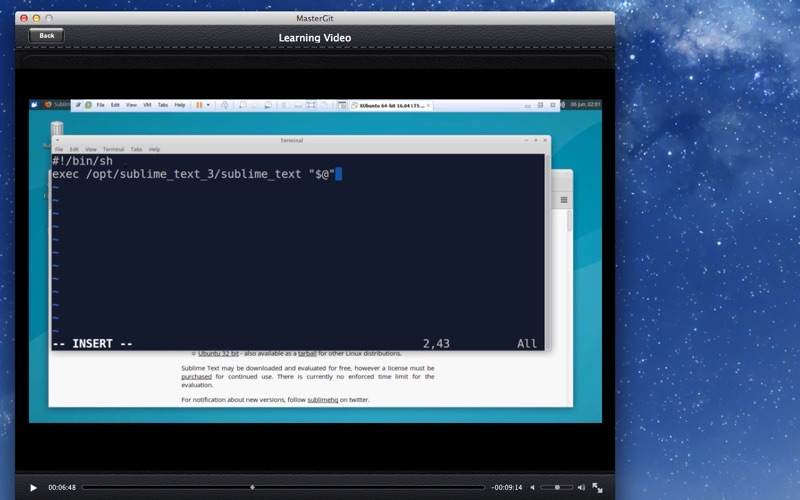Open the Edit menu in VMware toolbar
The image size is (800, 500).
pos(115,105)
